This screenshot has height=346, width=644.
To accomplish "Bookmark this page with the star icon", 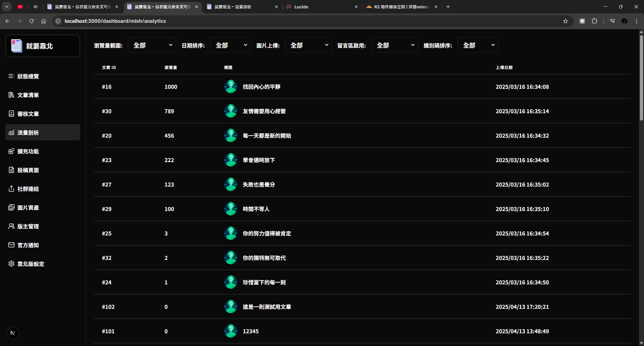I will 566,21.
